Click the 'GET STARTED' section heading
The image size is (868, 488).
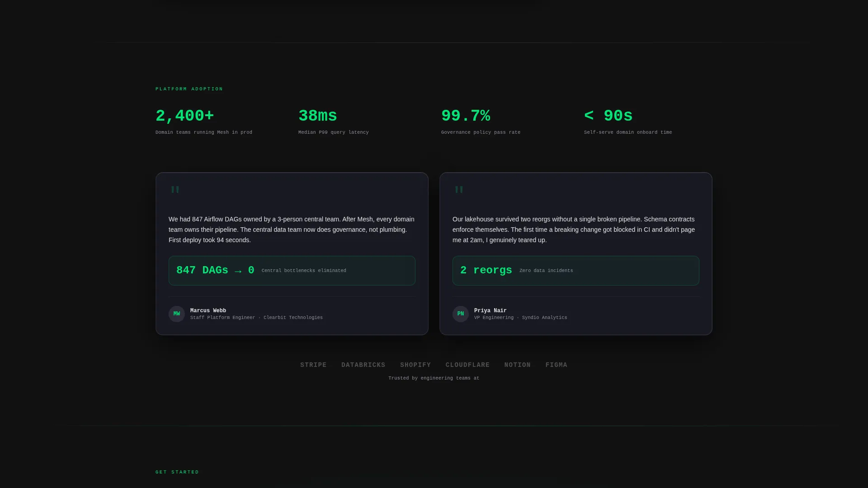tap(177, 472)
